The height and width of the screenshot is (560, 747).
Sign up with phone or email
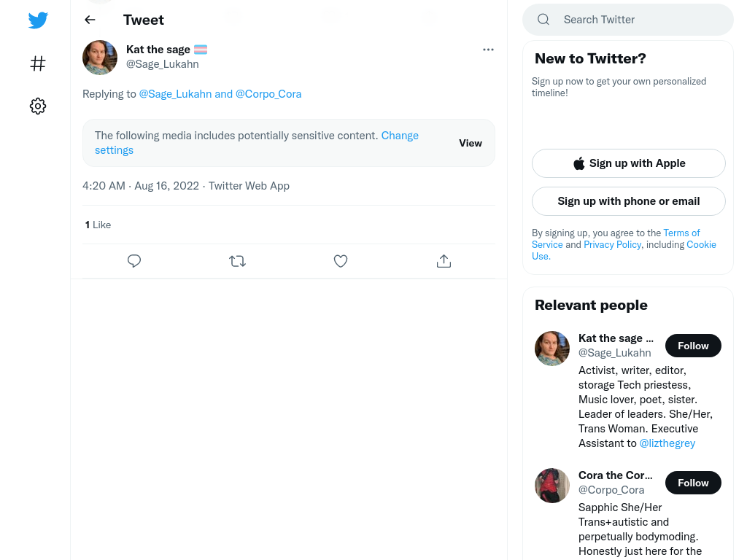(628, 201)
